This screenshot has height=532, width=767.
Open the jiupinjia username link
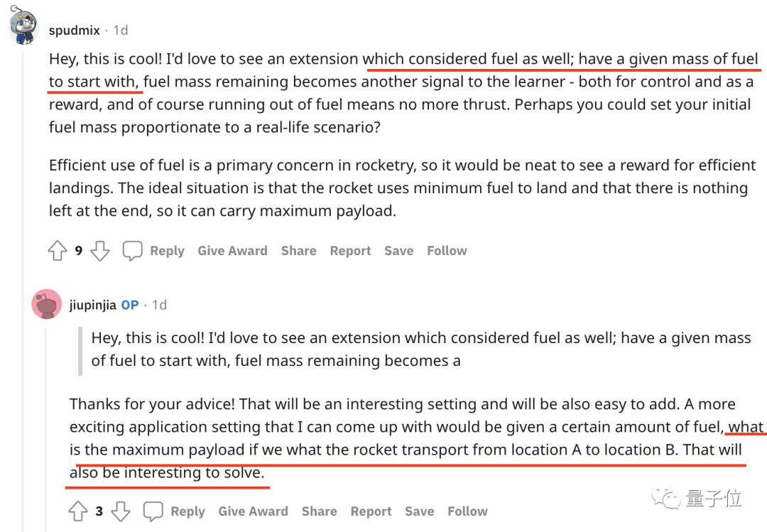[x=92, y=305]
